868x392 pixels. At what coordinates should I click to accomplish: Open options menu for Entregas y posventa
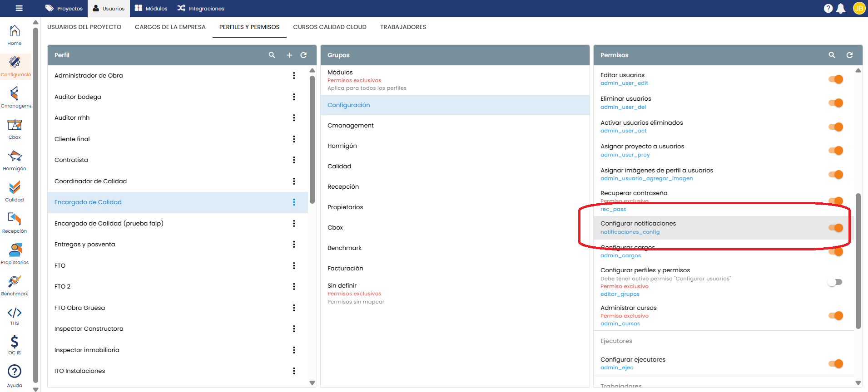(294, 245)
